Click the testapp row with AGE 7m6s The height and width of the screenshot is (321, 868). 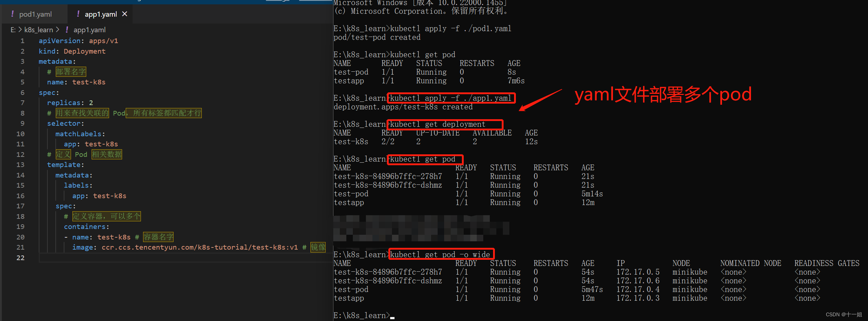tap(429, 81)
